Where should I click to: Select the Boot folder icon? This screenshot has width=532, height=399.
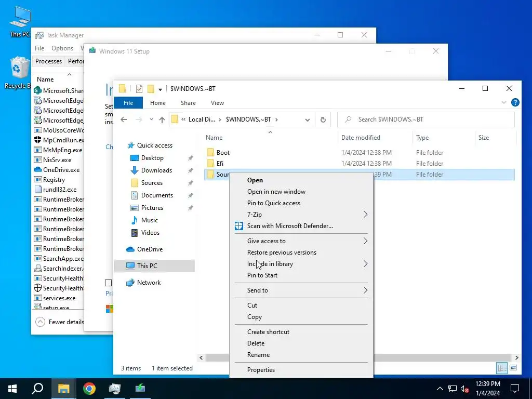point(211,152)
